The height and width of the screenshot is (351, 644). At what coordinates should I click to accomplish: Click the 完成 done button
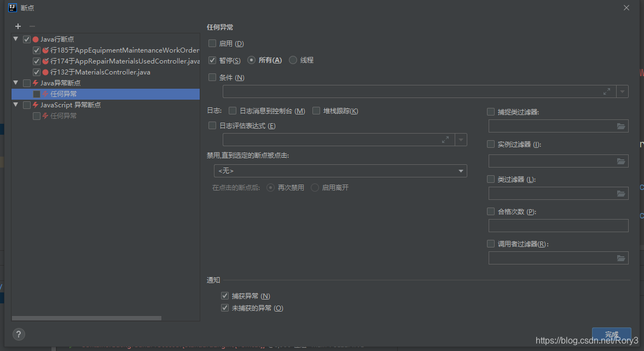coord(612,334)
